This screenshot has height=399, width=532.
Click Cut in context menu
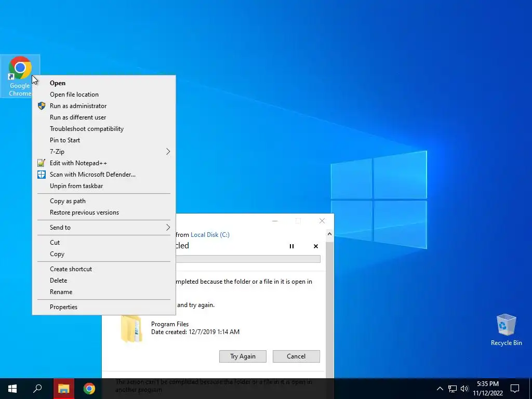pyautogui.click(x=104, y=243)
